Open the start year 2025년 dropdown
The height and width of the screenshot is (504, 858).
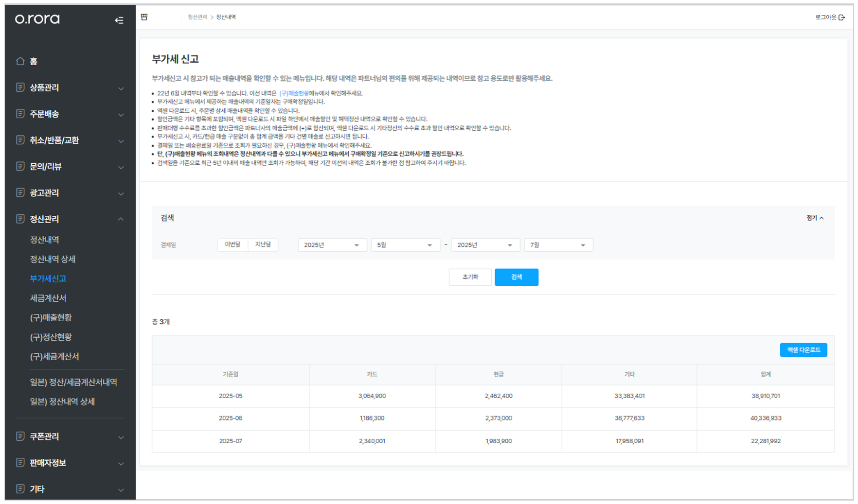tap(332, 245)
